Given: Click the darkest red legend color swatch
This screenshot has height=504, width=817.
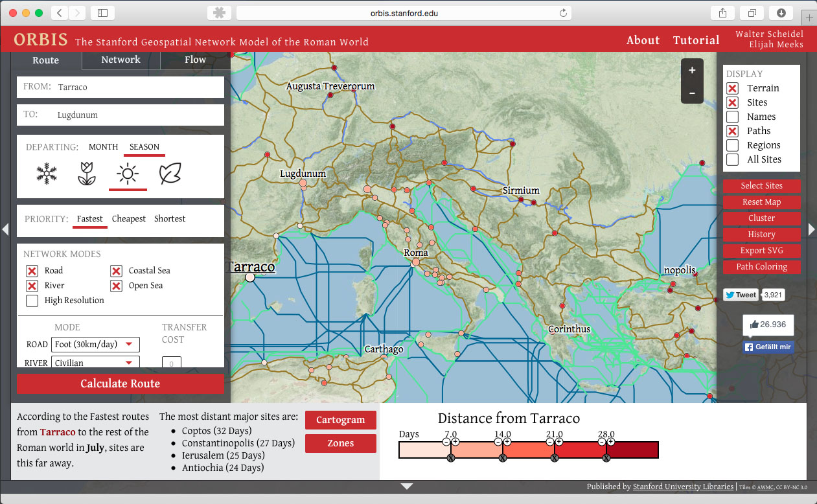Looking at the screenshot, I should [632, 450].
